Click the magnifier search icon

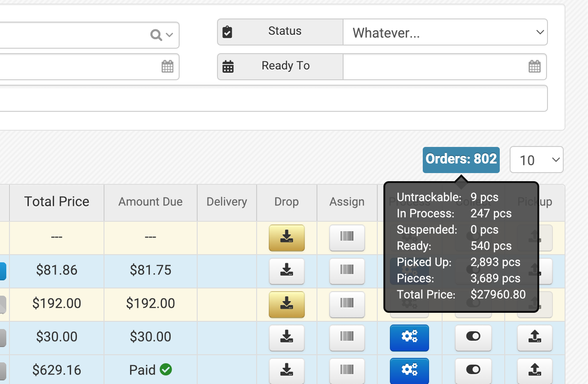[x=156, y=35]
